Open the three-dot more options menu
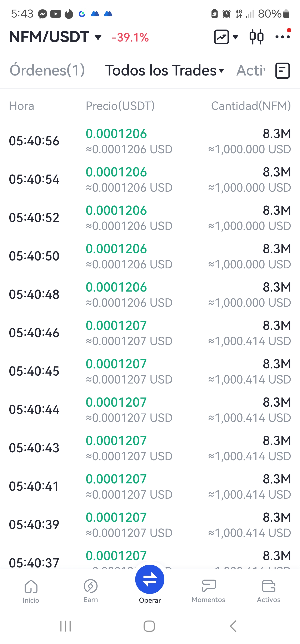The image size is (300, 644). (282, 37)
